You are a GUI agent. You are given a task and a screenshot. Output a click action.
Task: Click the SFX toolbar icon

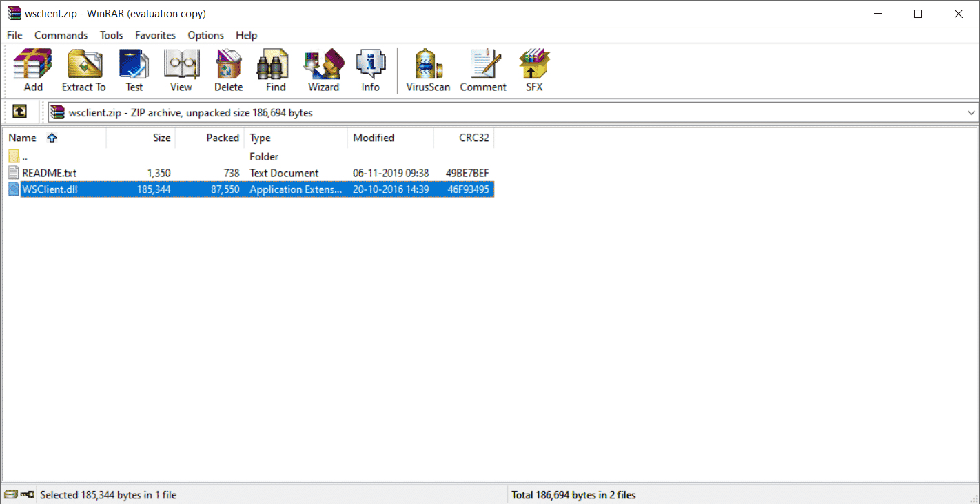pyautogui.click(x=534, y=70)
